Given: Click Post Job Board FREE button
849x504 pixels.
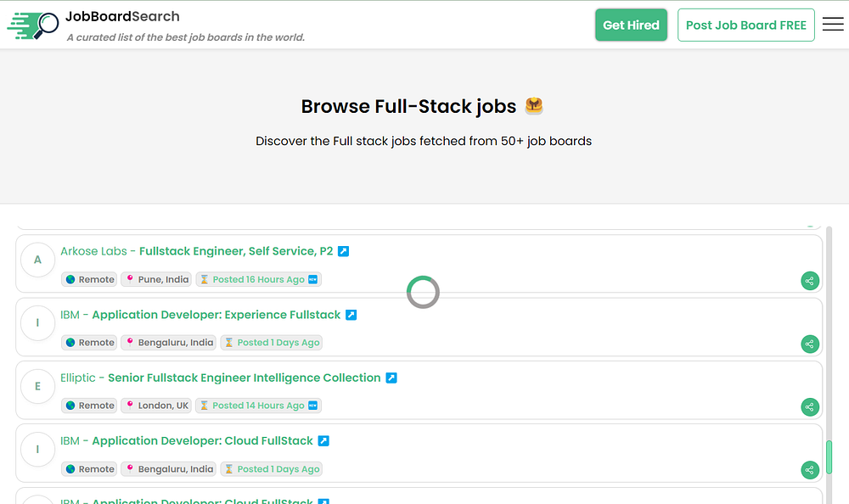Looking at the screenshot, I should (745, 25).
